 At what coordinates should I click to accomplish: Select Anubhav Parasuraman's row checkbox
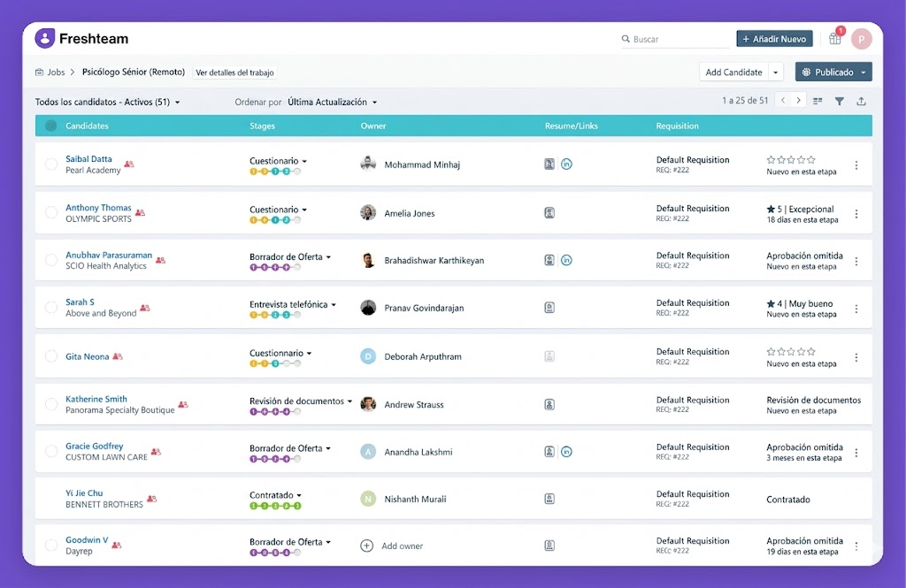[x=51, y=260]
